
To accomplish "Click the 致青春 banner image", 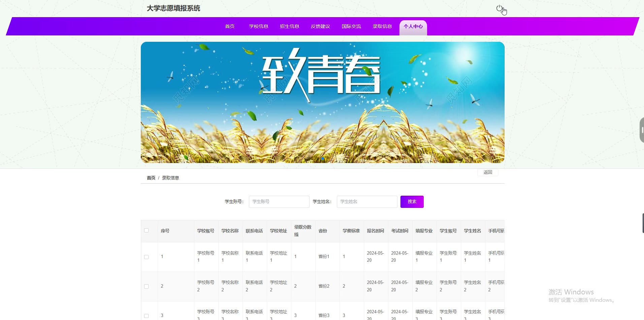I will 322,102.
